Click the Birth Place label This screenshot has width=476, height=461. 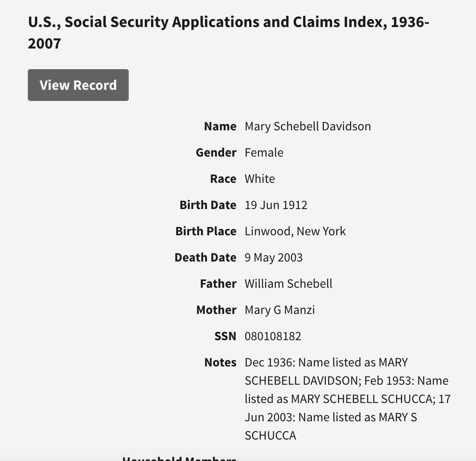[206, 231]
